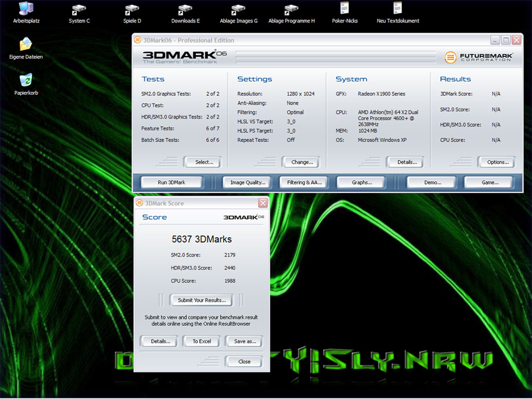Viewport: 532px width, 399px height.
Task: Click the Anti-Aliasing None value
Action: click(292, 103)
